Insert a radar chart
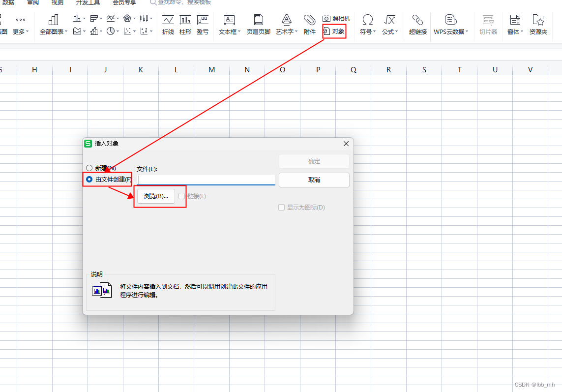562x392 pixels. coord(127,18)
